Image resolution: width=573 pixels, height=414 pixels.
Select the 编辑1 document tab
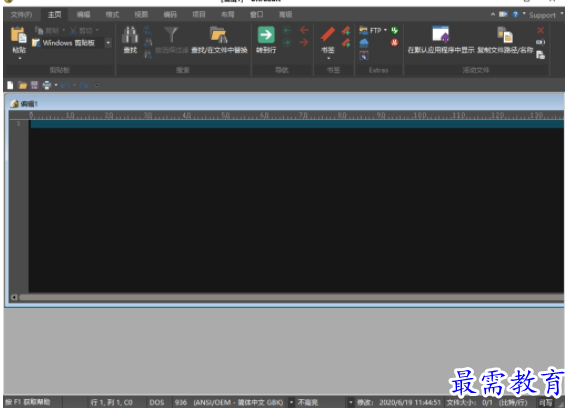24,104
